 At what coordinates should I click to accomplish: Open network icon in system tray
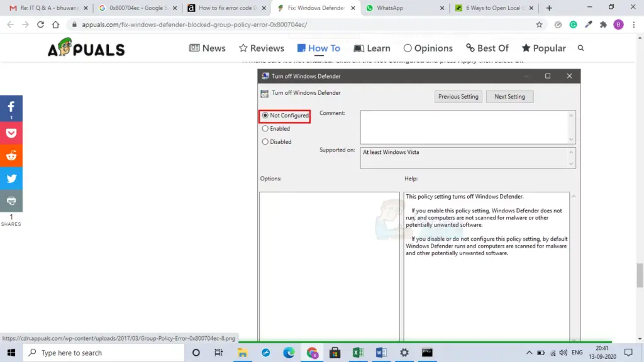553,353
